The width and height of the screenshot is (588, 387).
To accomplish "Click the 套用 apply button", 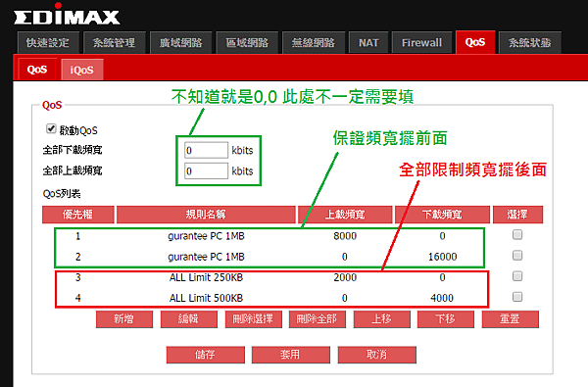I will (291, 355).
